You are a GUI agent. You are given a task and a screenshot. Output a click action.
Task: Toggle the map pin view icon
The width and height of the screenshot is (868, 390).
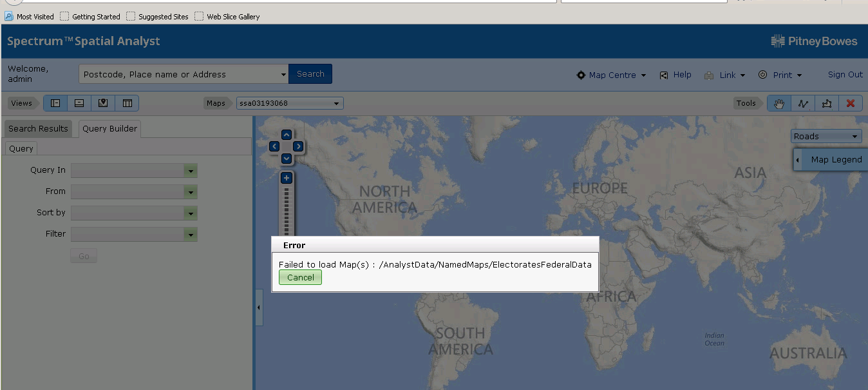103,103
